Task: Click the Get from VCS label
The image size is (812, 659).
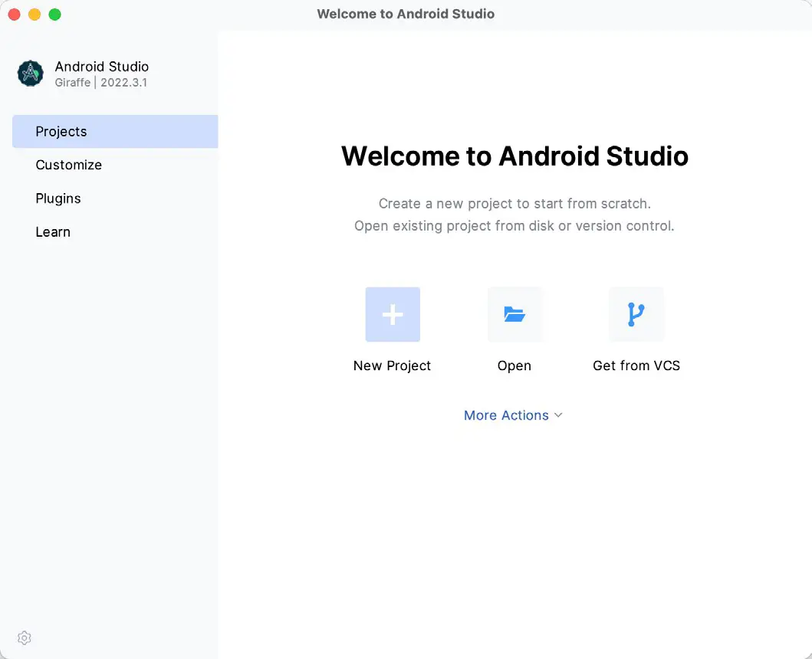Action: point(636,366)
